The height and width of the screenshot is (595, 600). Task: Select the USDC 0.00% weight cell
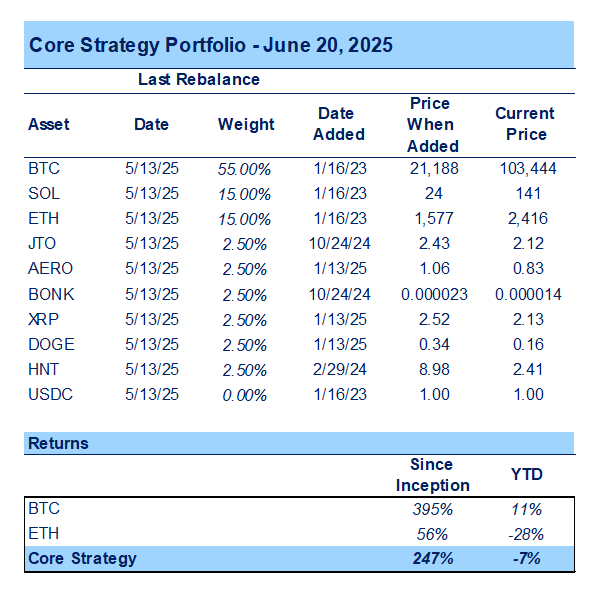245,395
